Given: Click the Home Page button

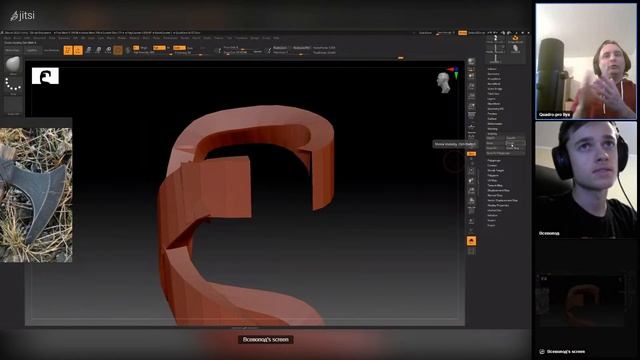Looking at the screenshot, I should [13, 50].
